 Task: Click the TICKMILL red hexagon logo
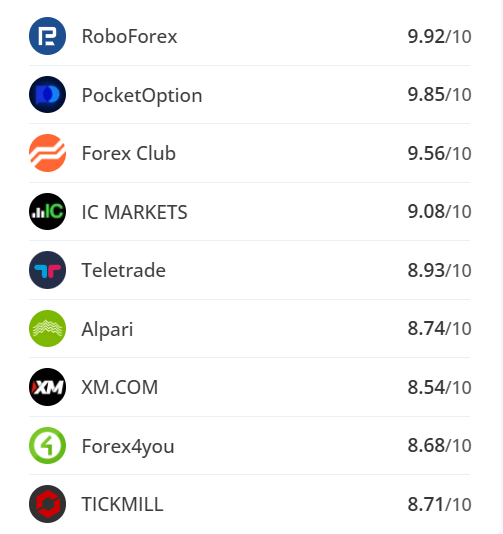pyautogui.click(x=47, y=504)
